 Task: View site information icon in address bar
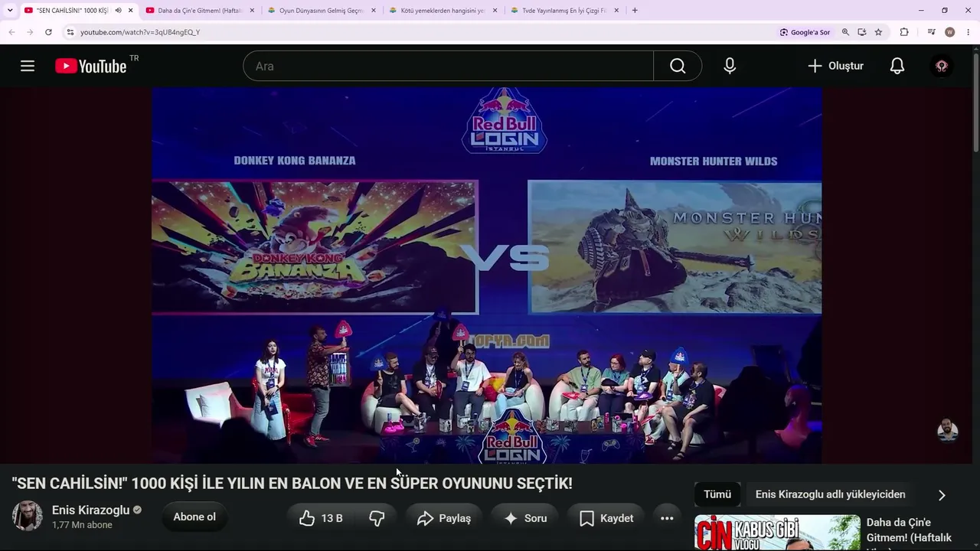[x=70, y=32]
